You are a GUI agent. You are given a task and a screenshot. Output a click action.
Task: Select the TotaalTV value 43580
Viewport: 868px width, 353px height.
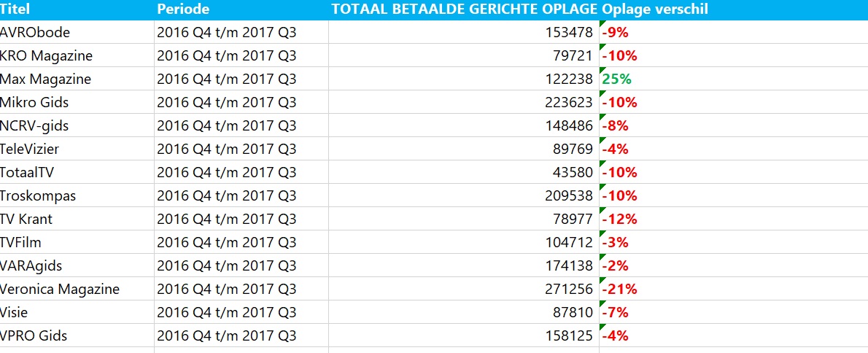464,172
